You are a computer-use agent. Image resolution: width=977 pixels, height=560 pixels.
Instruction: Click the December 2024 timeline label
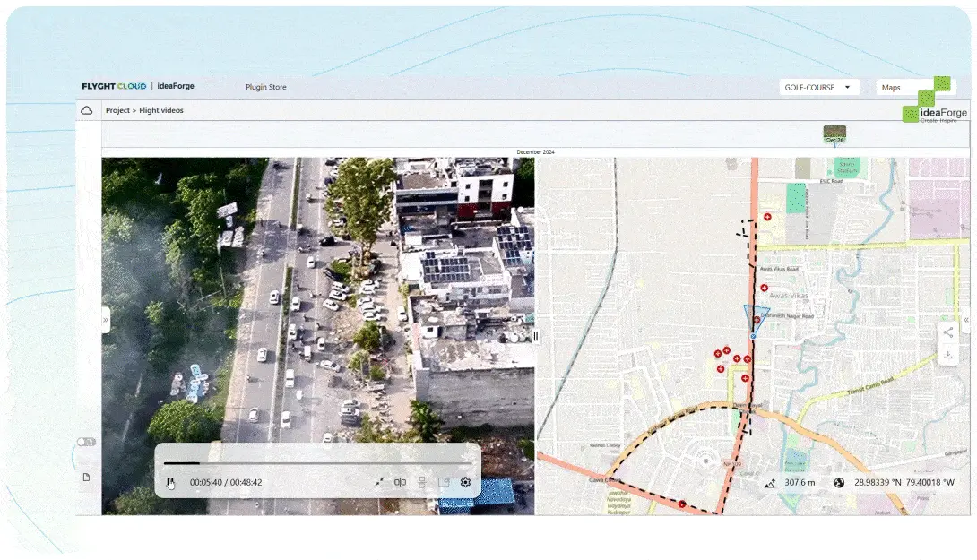[x=535, y=152]
